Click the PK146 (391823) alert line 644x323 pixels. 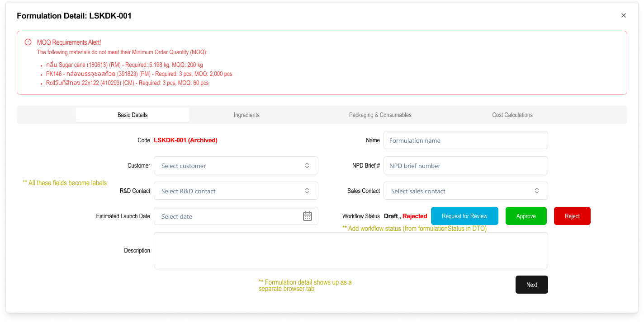(139, 74)
